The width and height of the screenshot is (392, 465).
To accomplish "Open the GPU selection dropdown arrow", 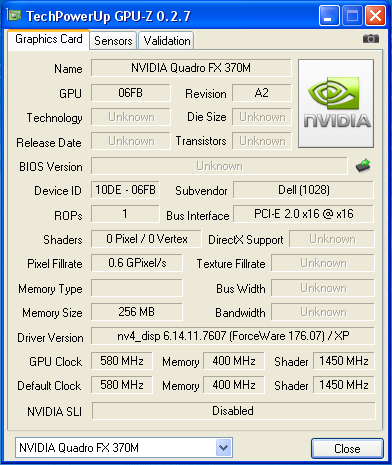I will pyautogui.click(x=223, y=448).
